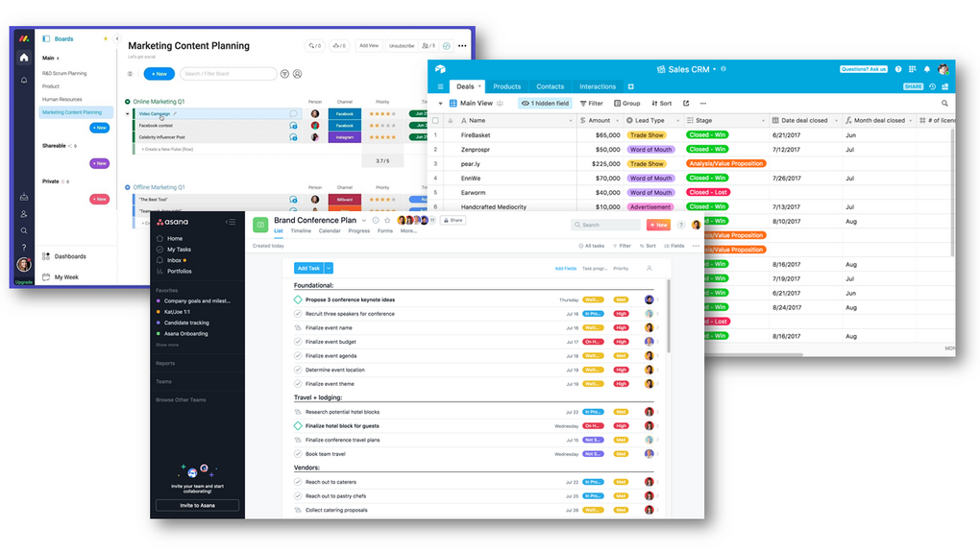This screenshot has height=551, width=980.
Task: Toggle the 1 hidden field control in Airtable
Action: tap(545, 103)
